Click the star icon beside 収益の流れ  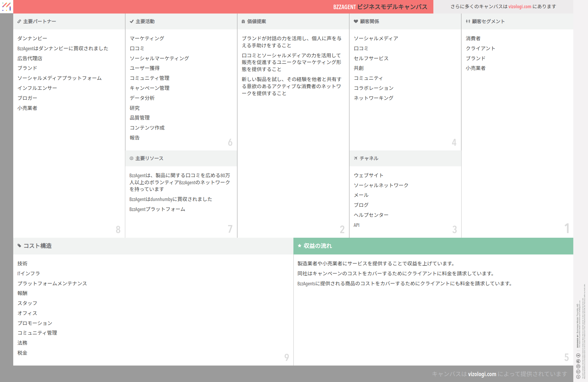coord(300,246)
